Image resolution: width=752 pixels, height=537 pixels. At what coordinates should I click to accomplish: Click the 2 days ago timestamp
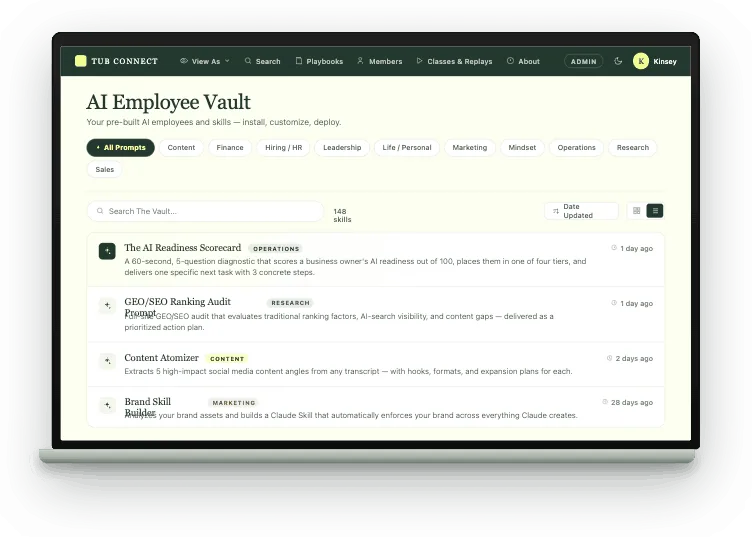(634, 358)
